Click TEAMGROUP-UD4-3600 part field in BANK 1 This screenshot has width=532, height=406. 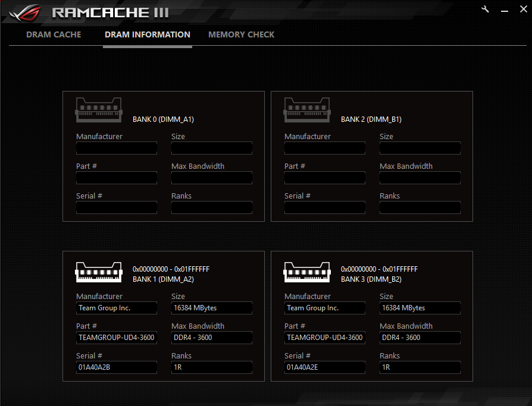(x=117, y=338)
